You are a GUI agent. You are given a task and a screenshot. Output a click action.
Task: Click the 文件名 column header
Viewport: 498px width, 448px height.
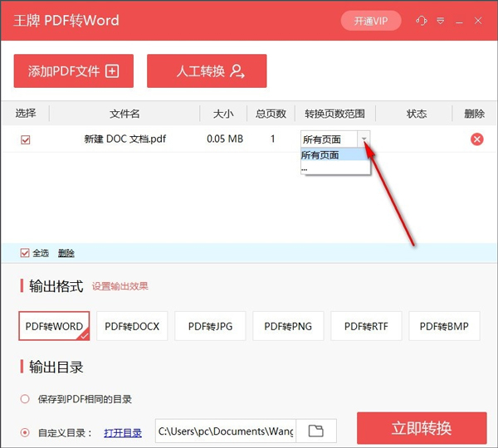[124, 114]
